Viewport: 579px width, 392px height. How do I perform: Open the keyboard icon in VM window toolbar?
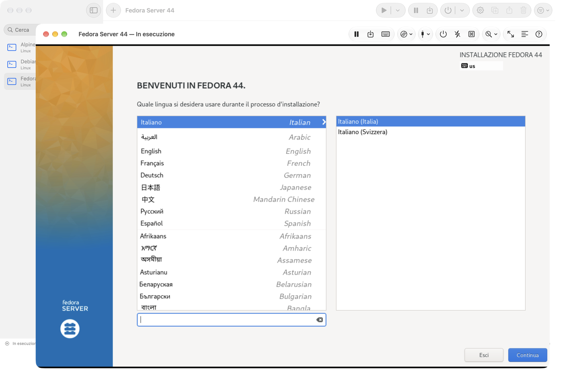point(385,34)
